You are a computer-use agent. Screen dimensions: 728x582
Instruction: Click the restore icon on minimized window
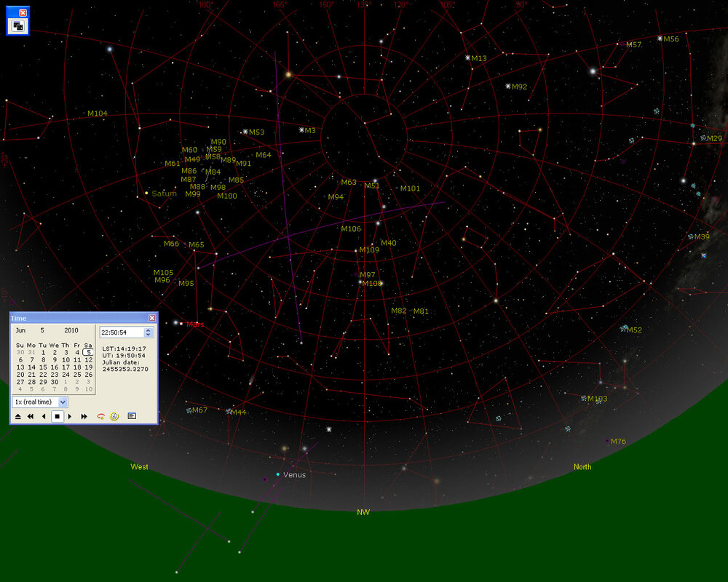coord(17,26)
